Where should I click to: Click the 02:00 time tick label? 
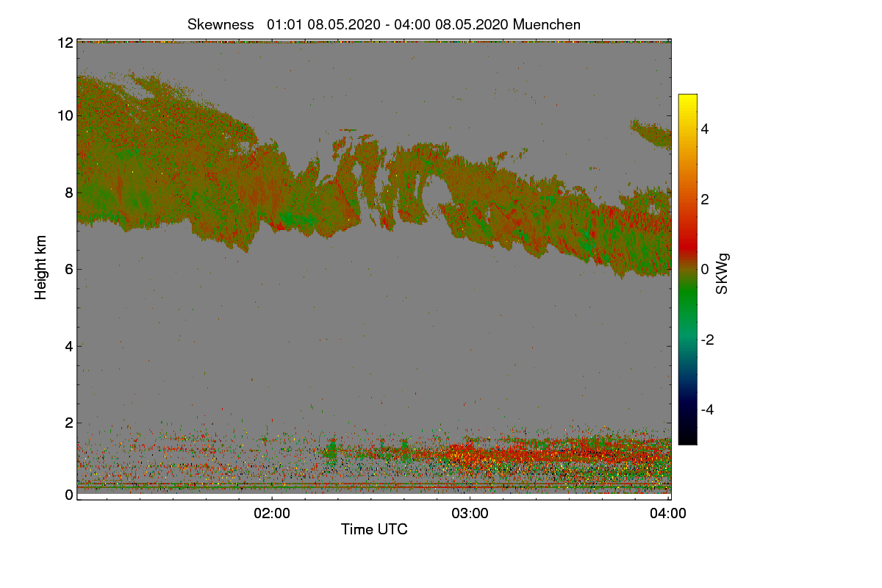click(272, 514)
